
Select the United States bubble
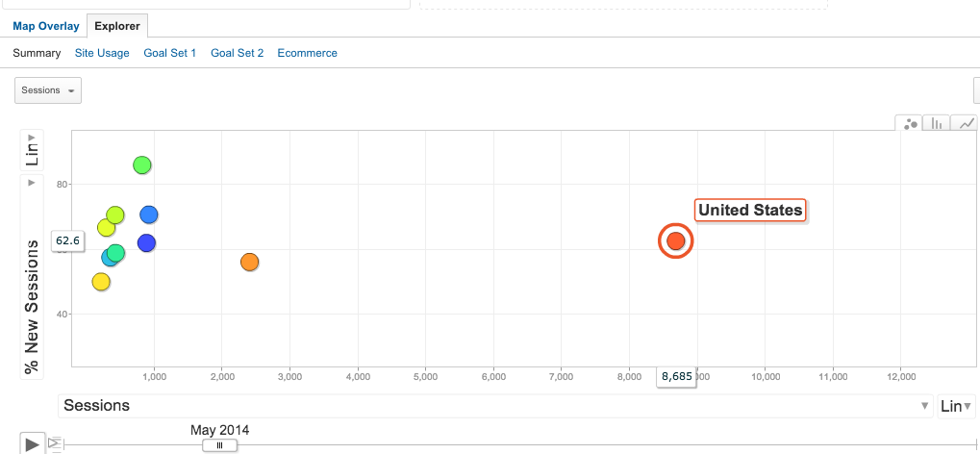pyautogui.click(x=676, y=240)
